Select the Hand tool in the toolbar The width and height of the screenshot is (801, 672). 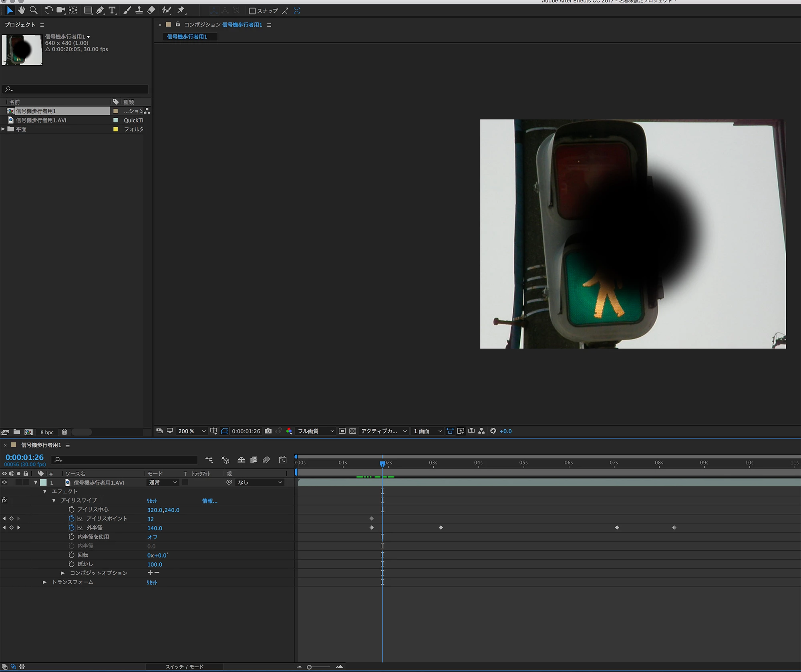point(22,10)
